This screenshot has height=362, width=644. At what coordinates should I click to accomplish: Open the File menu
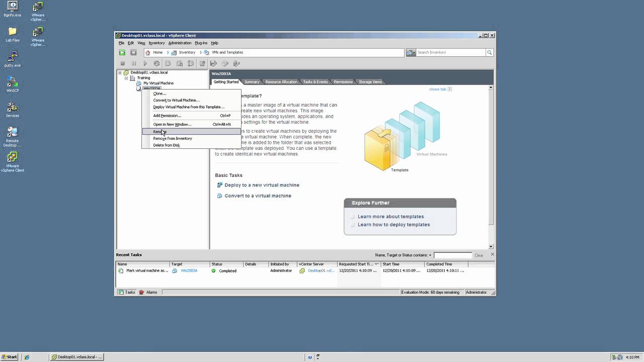[x=121, y=43]
